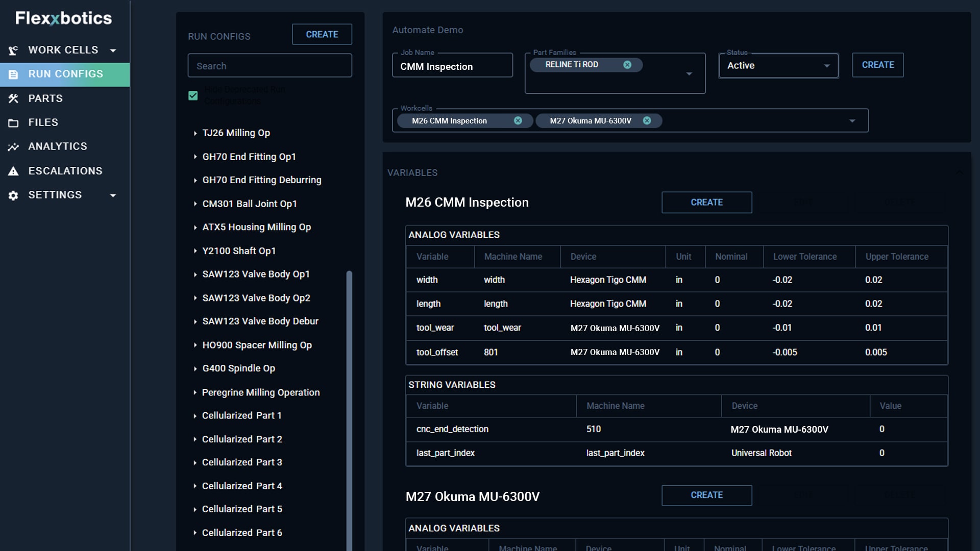980x551 pixels.
Task: Open the Part Families dropdown arrow
Action: [x=689, y=74]
